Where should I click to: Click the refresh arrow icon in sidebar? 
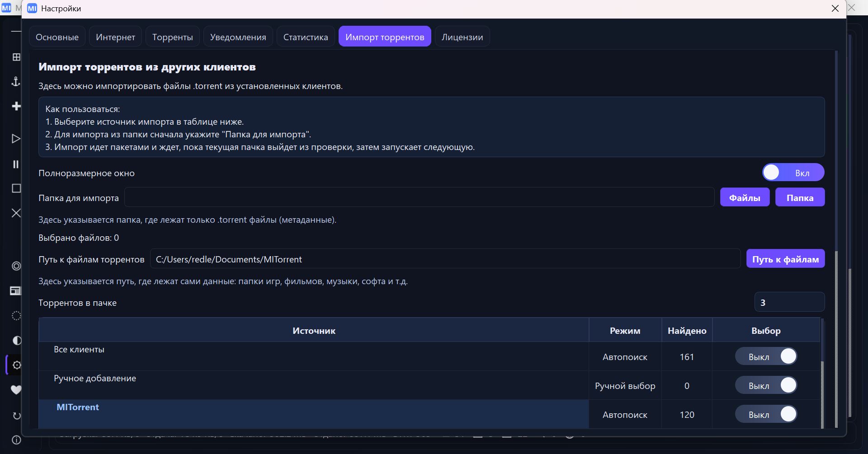pyautogui.click(x=17, y=416)
